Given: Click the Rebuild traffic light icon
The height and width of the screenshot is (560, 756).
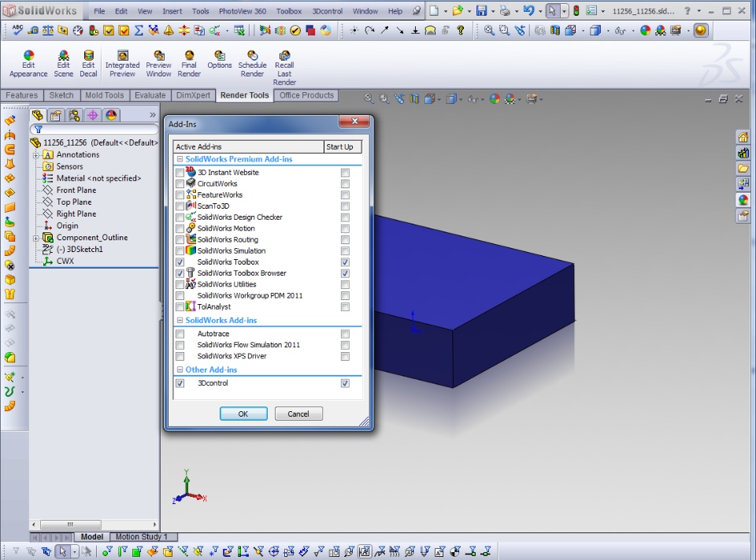Looking at the screenshot, I should [x=576, y=10].
